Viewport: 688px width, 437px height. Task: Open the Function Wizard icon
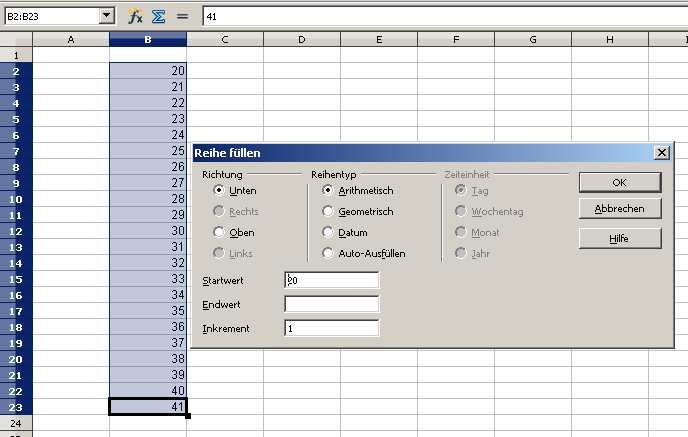136,16
